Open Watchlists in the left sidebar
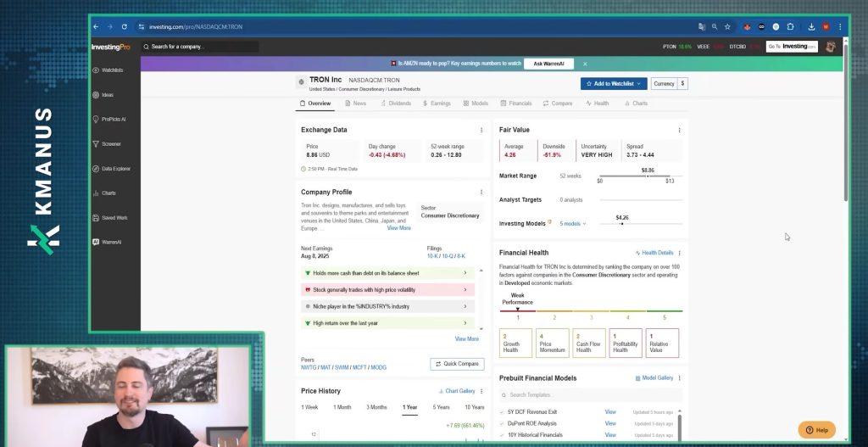The height and width of the screenshot is (447, 868). point(96,70)
